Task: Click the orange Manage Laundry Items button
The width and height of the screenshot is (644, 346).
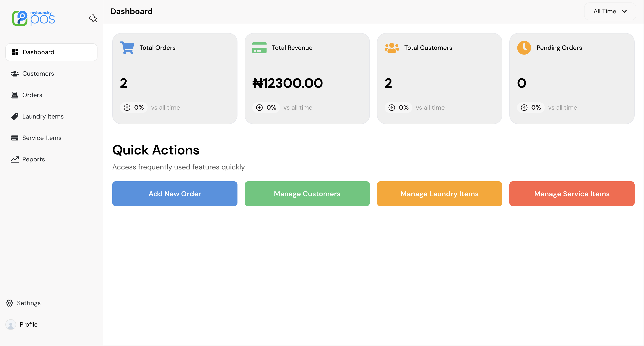Action: point(439,194)
